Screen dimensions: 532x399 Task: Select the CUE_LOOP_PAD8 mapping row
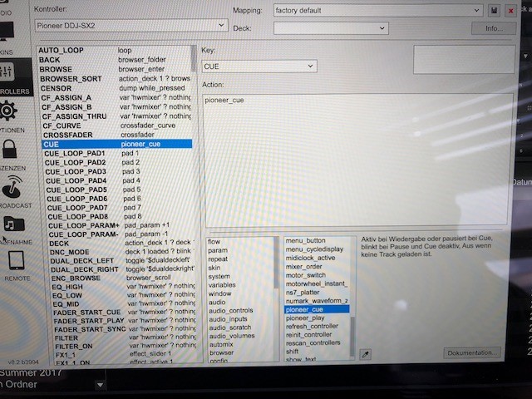[120, 216]
